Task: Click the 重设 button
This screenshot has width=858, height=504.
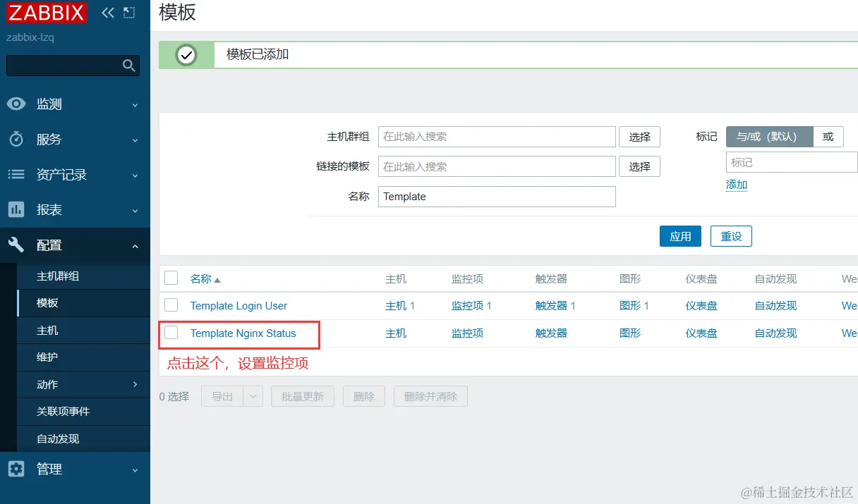Action: pyautogui.click(x=731, y=236)
